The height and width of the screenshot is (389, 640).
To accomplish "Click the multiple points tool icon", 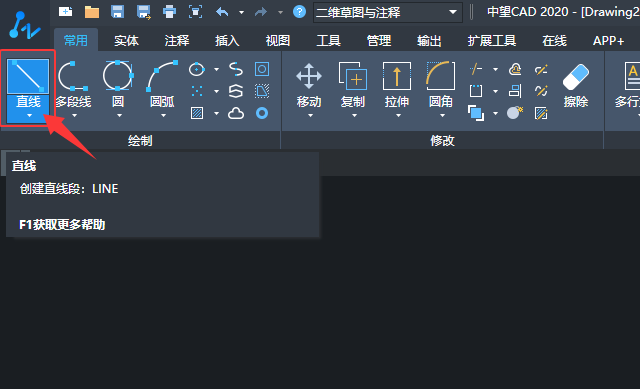I will point(197,91).
